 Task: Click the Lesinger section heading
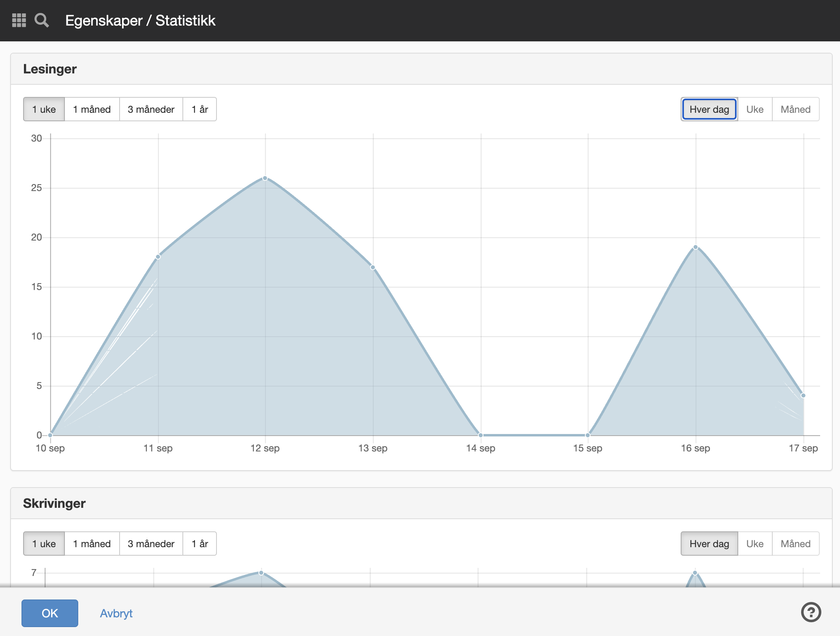pyautogui.click(x=50, y=69)
